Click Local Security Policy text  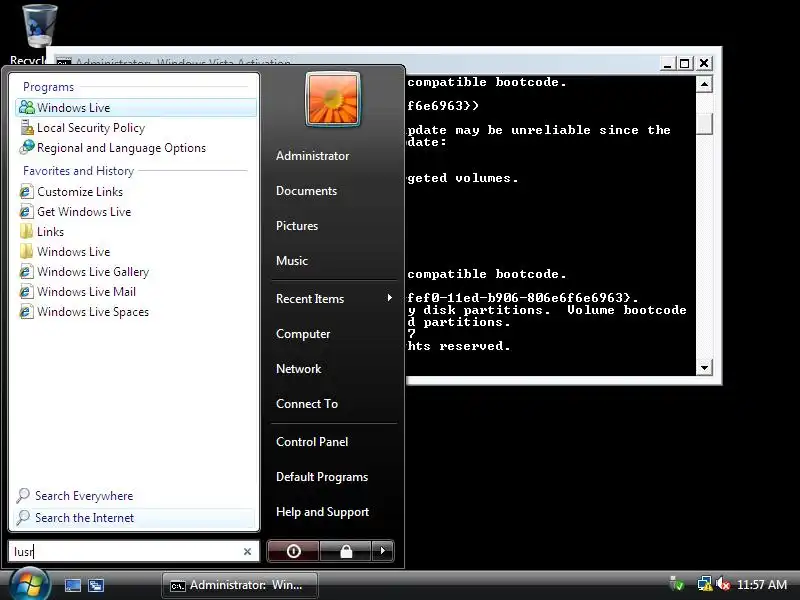coord(91,128)
